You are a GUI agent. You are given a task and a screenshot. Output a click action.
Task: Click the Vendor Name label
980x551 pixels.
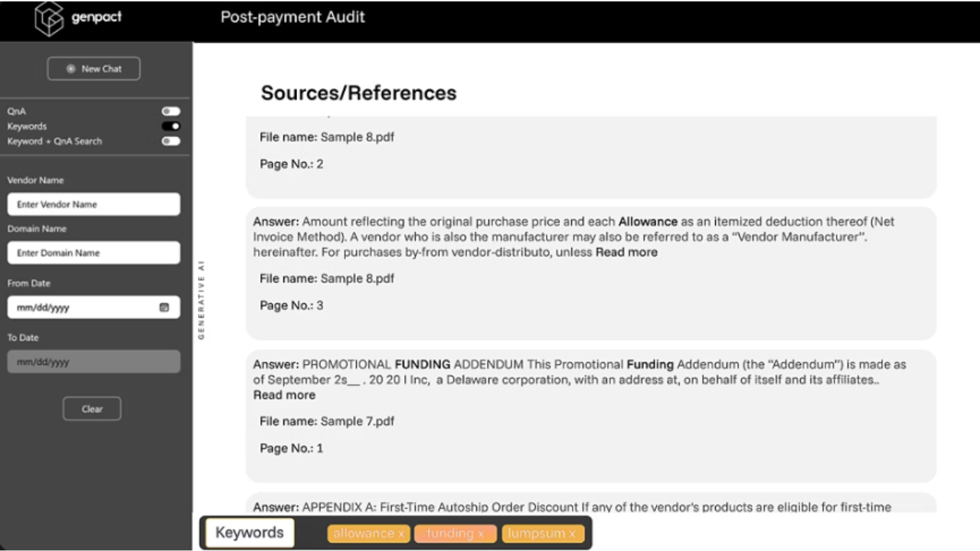(x=36, y=181)
